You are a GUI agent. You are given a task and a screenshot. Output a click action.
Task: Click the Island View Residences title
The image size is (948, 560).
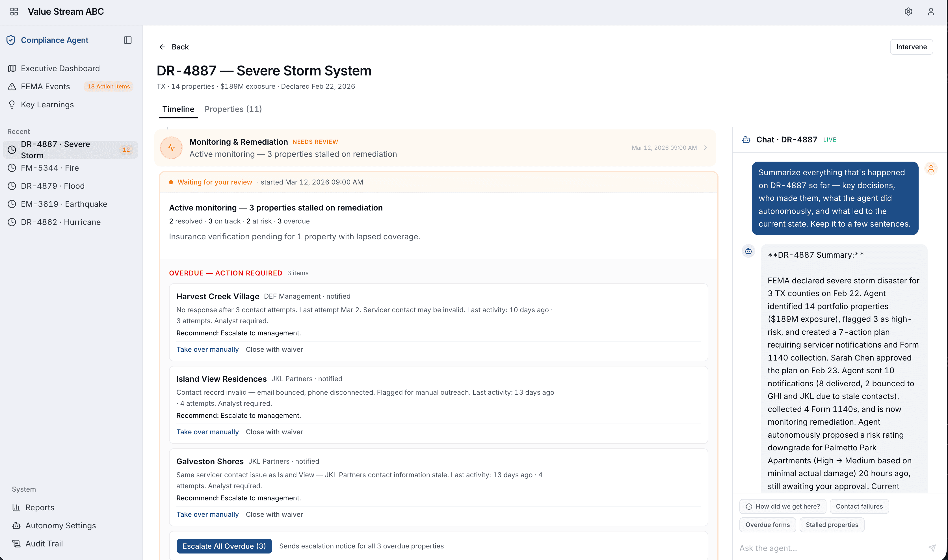coord(222,379)
